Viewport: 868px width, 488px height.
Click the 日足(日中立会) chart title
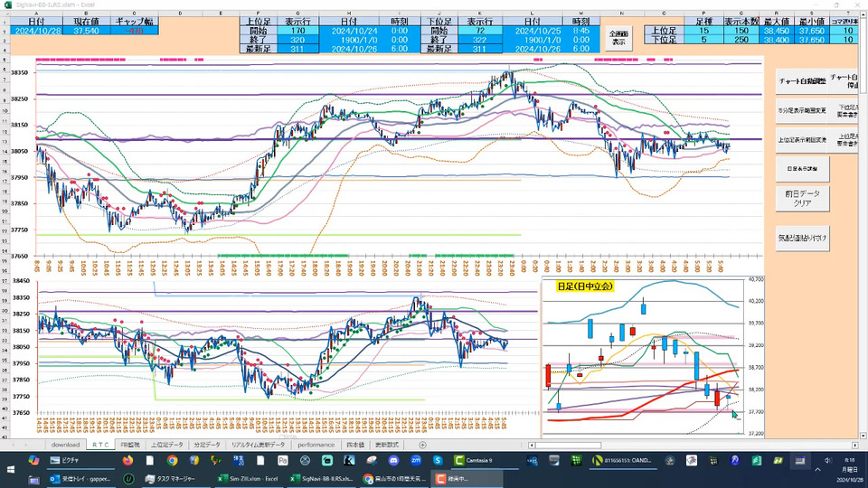point(585,286)
